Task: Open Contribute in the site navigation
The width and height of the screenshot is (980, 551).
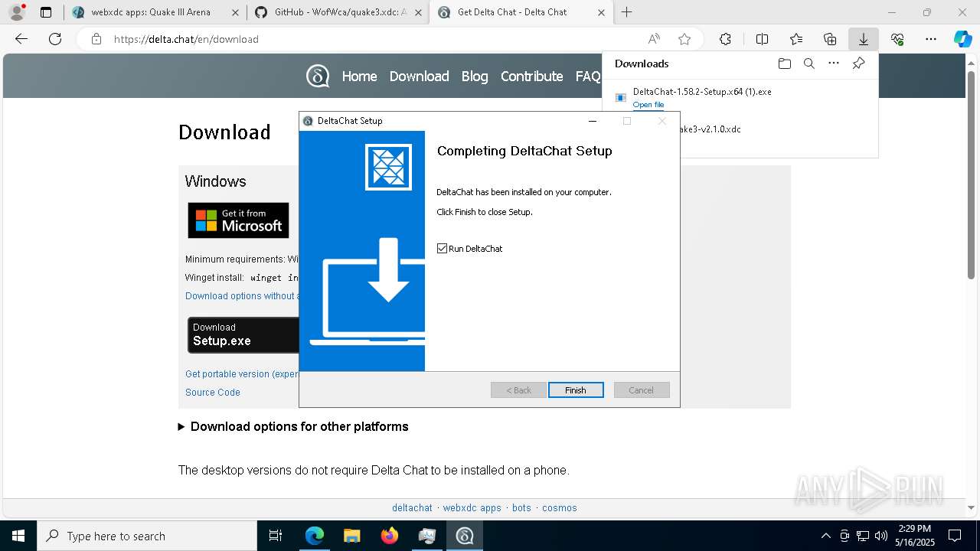Action: [531, 77]
